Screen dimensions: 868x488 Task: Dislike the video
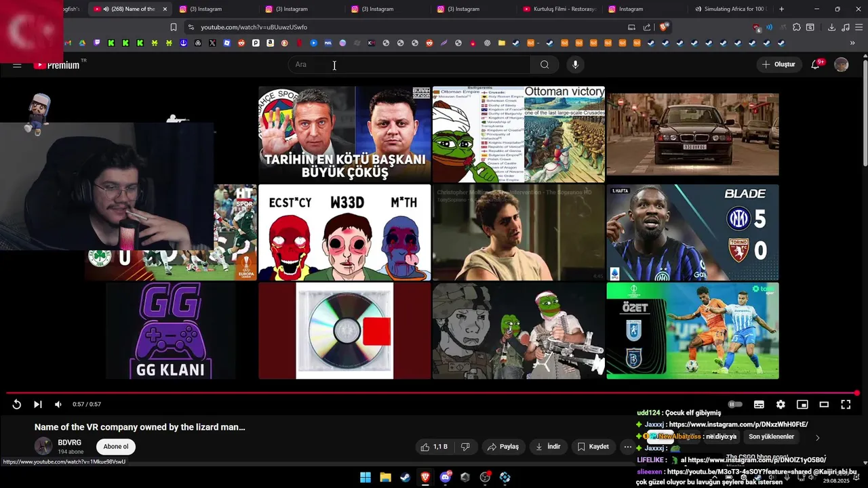[x=465, y=447]
